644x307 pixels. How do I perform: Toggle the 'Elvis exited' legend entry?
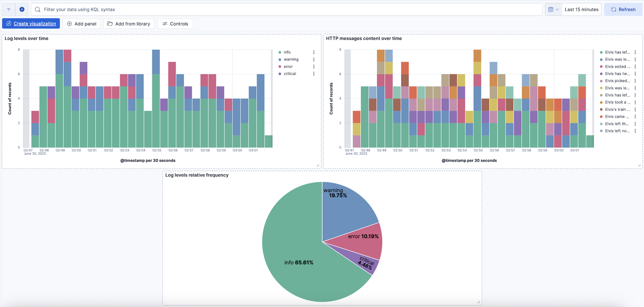click(x=618, y=66)
